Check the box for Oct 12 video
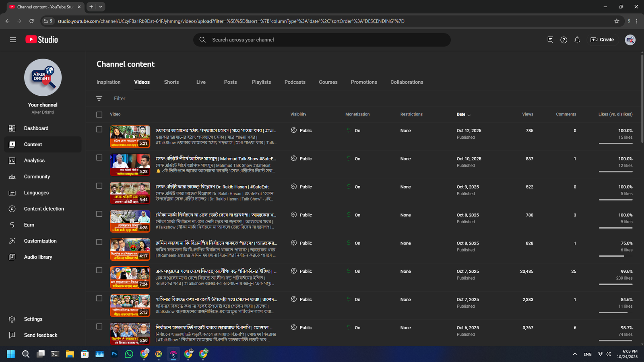Screen dimensions: 644x362 [x=99, y=130]
